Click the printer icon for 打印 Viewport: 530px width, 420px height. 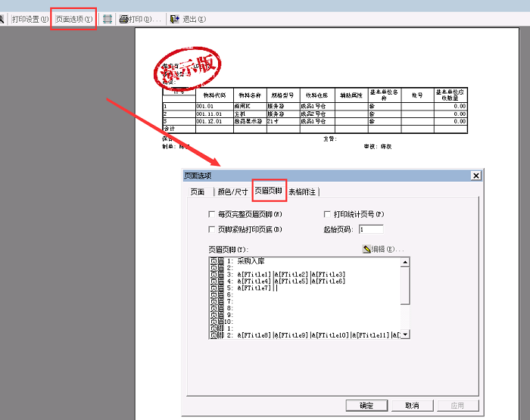(123, 19)
